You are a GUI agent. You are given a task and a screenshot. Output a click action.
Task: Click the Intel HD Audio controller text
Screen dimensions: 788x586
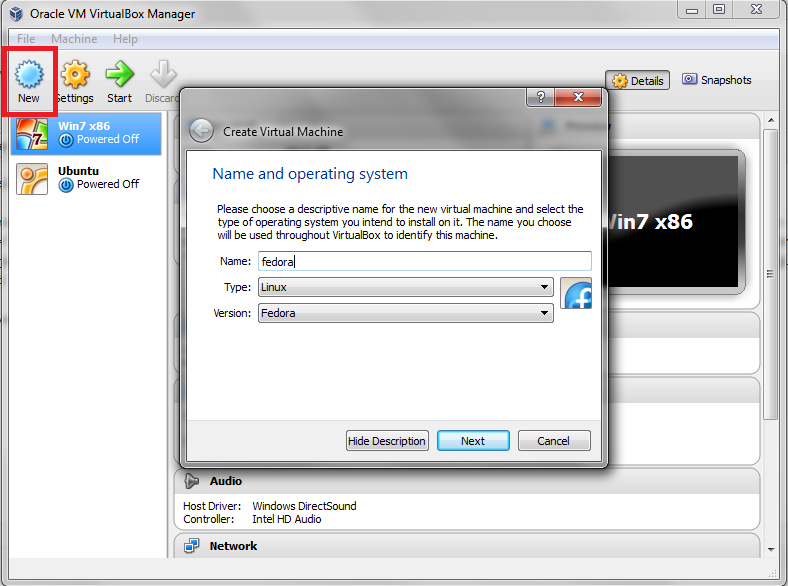point(286,519)
